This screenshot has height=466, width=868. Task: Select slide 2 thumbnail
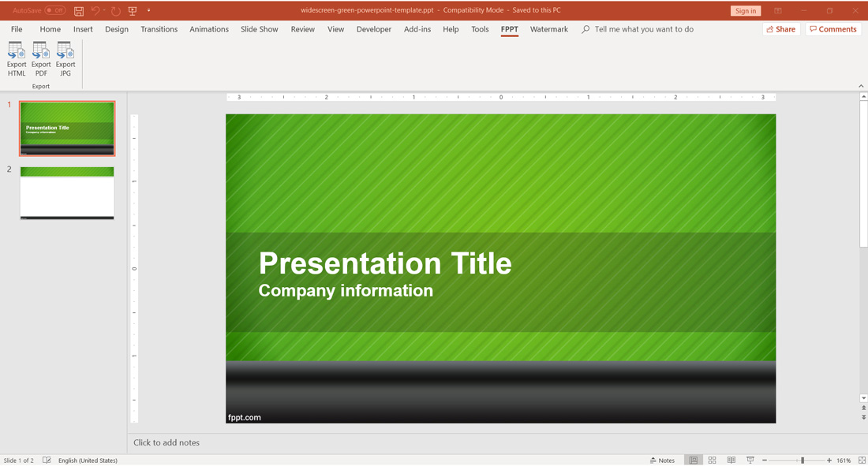click(x=66, y=193)
